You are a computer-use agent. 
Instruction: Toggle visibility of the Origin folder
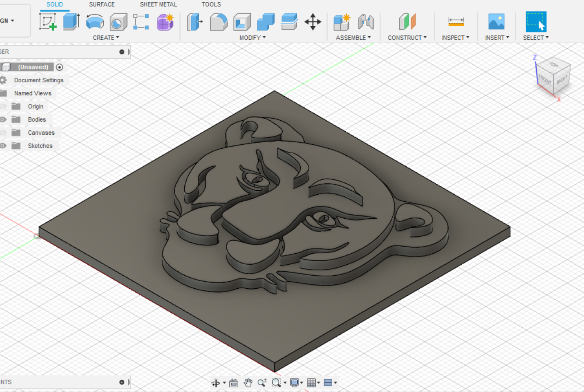(3, 106)
